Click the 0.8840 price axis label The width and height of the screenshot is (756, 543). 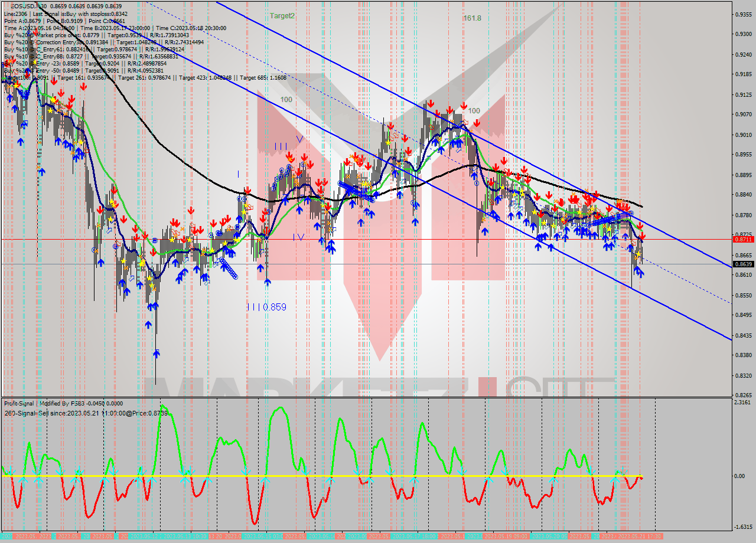tap(742, 194)
